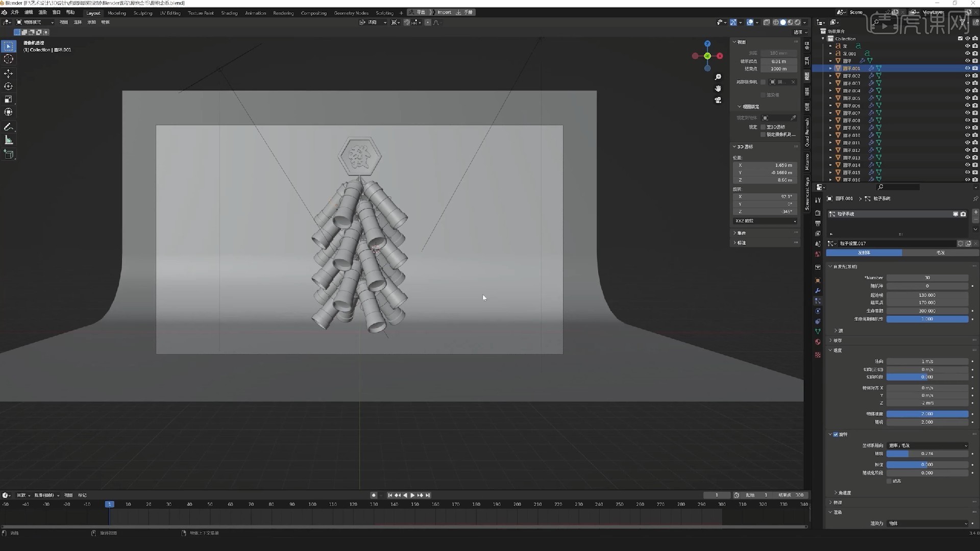Open the Modeling workspace tab

(x=117, y=13)
